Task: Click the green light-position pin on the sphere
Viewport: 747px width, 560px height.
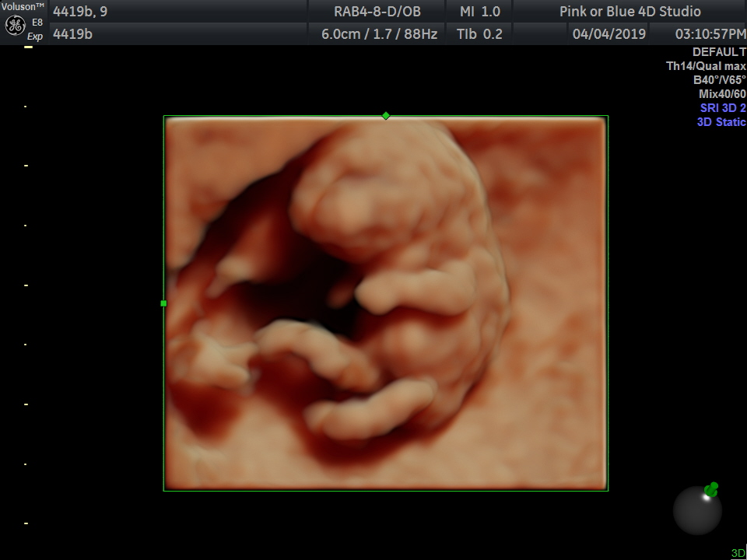Action: tap(710, 489)
